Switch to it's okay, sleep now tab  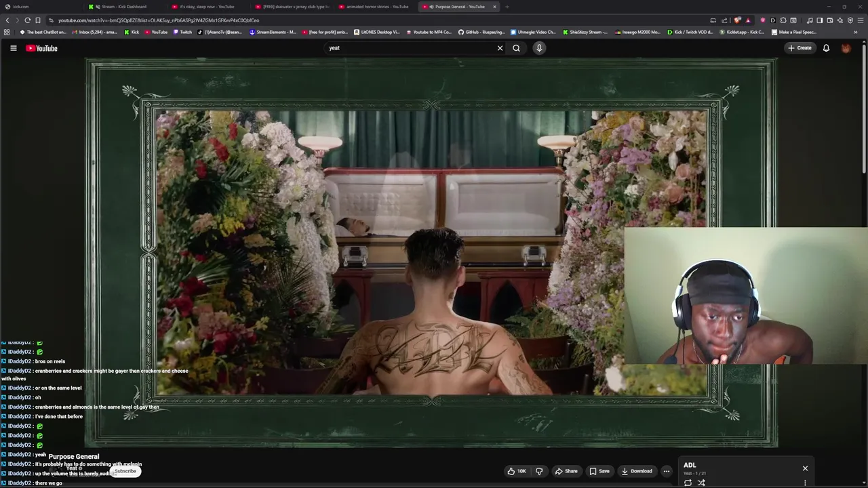pyautogui.click(x=207, y=7)
